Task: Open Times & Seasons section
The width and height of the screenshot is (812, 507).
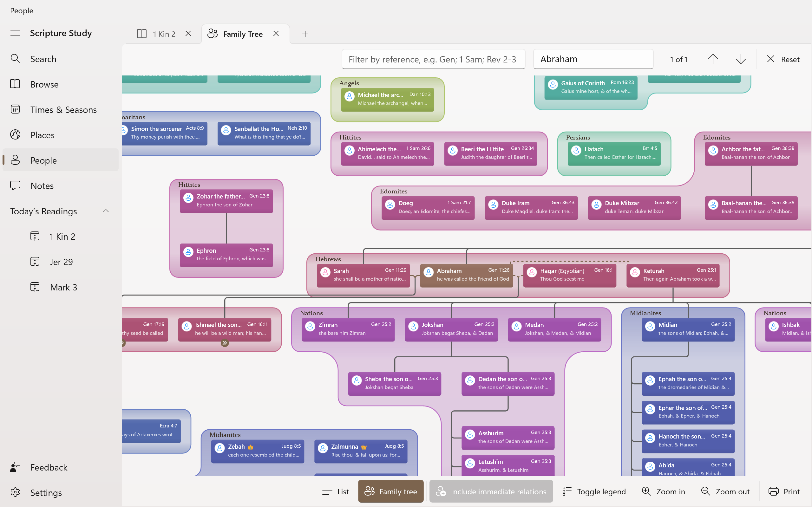Action: pyautogui.click(x=61, y=110)
